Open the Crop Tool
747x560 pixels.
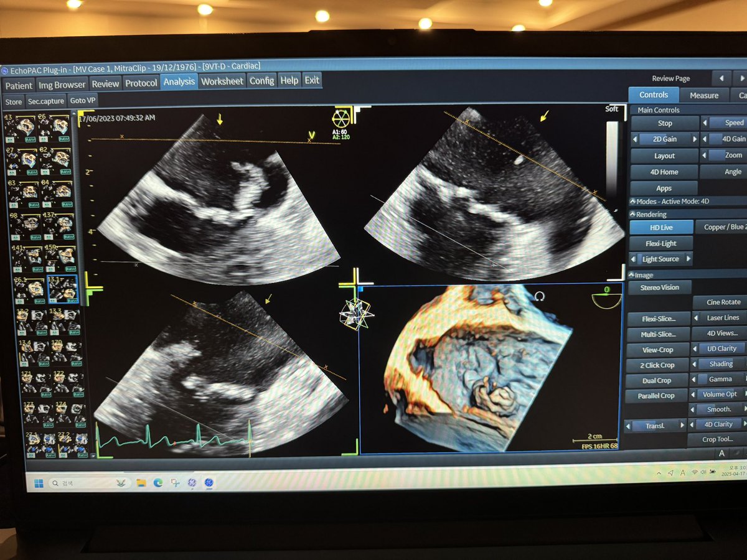tap(718, 439)
